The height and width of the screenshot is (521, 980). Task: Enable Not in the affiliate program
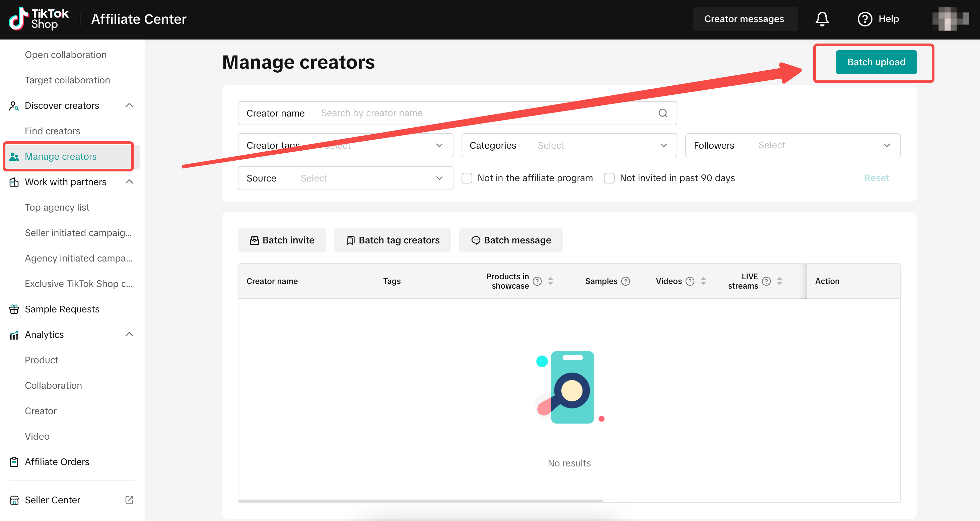click(x=467, y=178)
